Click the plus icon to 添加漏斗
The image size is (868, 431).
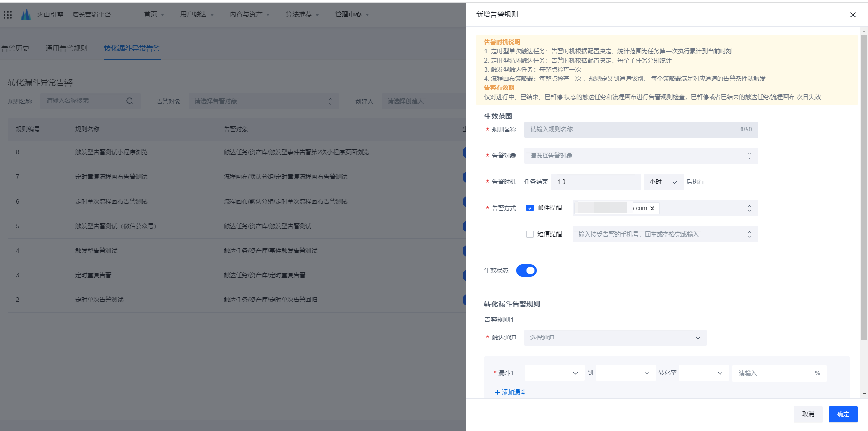point(497,393)
